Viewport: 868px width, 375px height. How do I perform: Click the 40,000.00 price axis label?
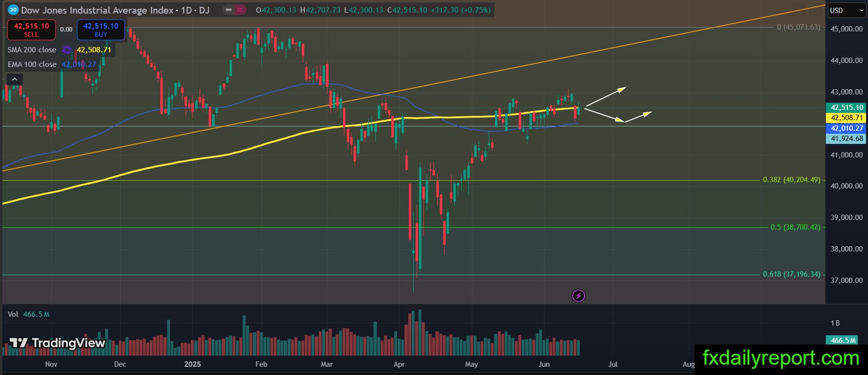tap(847, 186)
